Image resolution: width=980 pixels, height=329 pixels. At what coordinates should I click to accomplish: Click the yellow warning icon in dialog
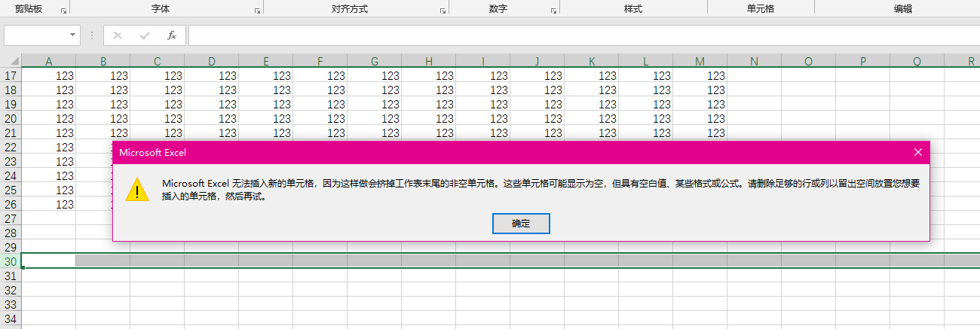coord(136,190)
